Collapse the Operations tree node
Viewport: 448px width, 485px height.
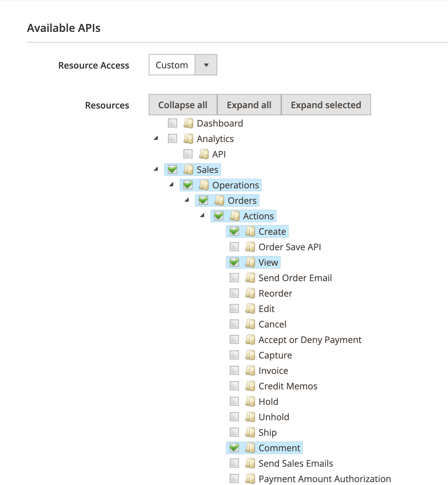coord(172,185)
